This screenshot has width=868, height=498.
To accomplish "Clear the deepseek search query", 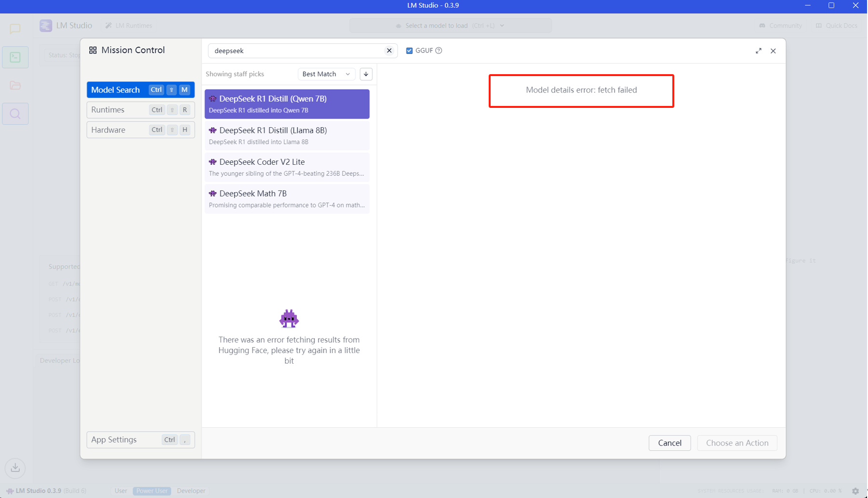I will pos(389,51).
